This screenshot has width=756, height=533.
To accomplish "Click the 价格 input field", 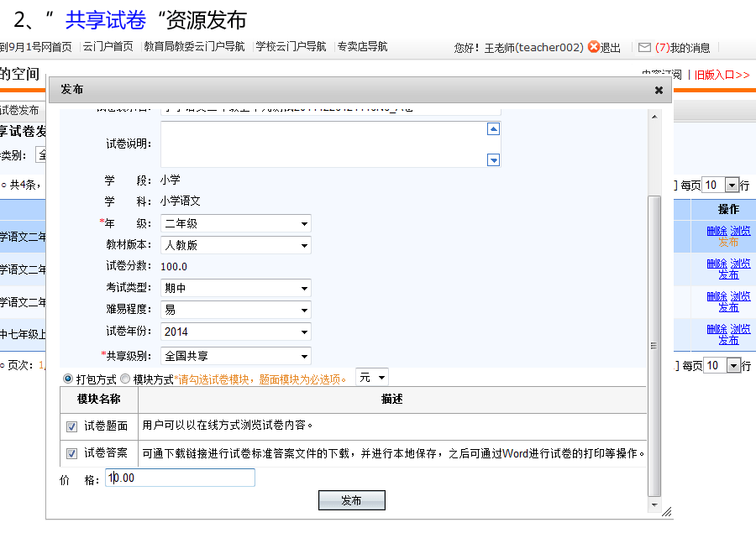I will 181,478.
